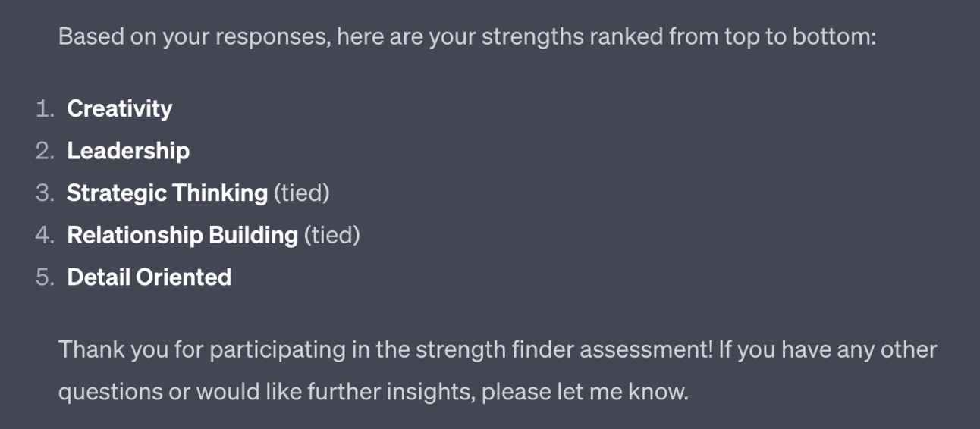Screen dimensions: 980x429
Task: Click the phrase "If you have any other"
Action: tap(828, 349)
